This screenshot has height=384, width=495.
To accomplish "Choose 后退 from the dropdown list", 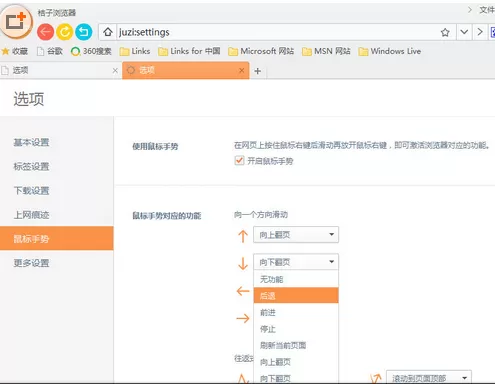I will coord(296,296).
